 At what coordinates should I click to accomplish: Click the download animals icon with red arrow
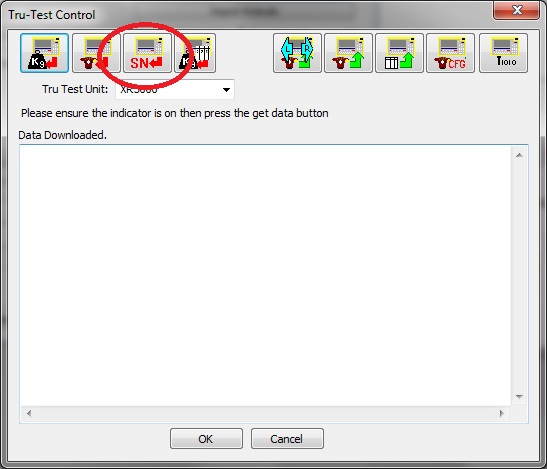(96, 53)
